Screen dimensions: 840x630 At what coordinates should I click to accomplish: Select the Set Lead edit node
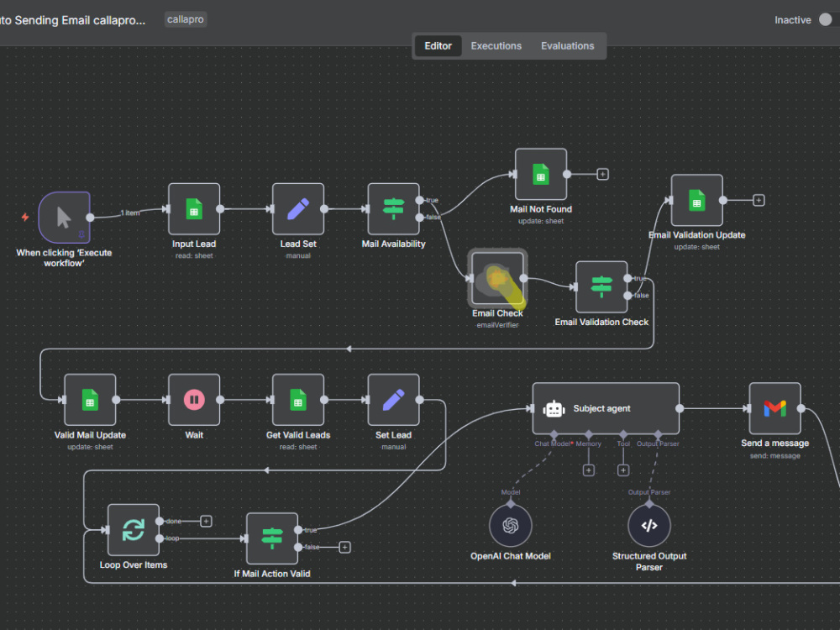click(x=393, y=400)
